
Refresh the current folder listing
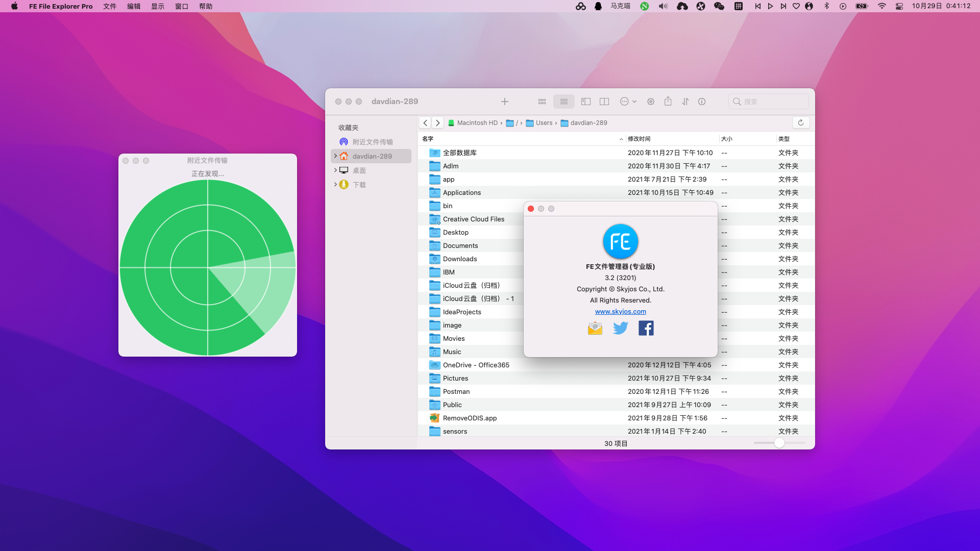coord(800,122)
